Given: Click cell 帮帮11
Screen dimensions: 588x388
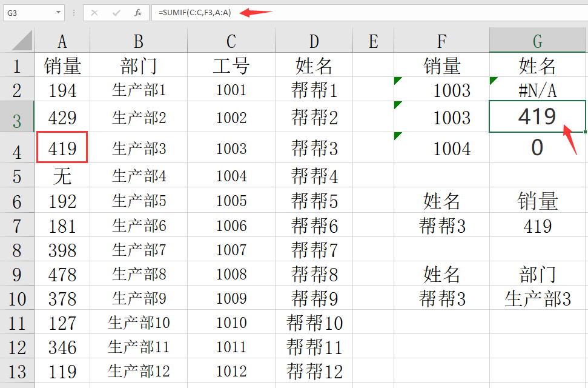Looking at the screenshot, I should [x=314, y=346].
